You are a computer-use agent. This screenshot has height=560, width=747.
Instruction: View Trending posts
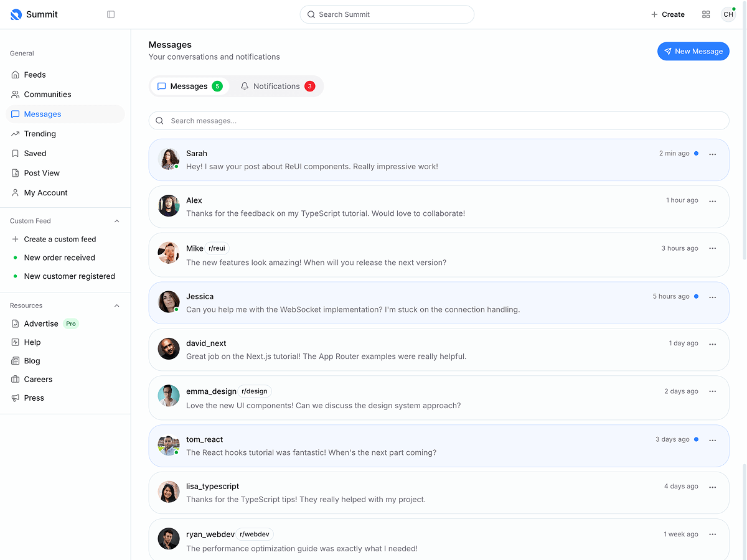(x=40, y=133)
